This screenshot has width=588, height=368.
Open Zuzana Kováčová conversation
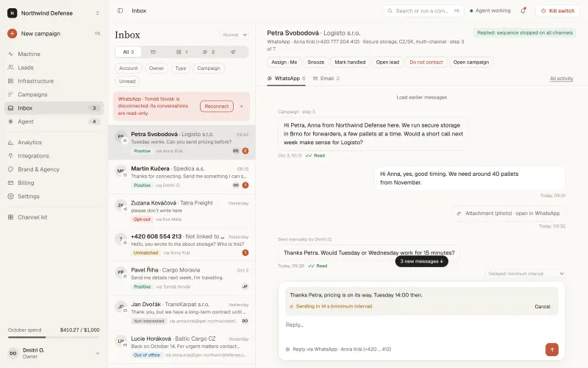182,211
